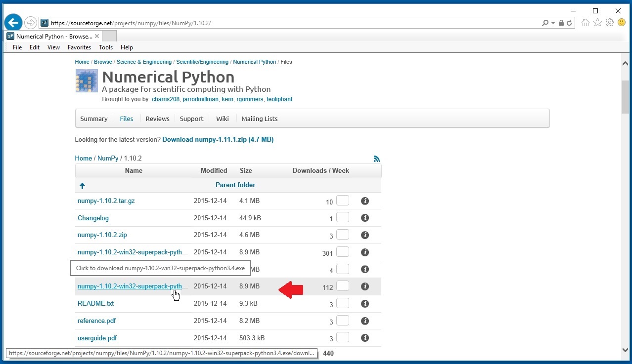Click the page vertical scrollbar thumb
632x364 pixels.
pos(625,96)
